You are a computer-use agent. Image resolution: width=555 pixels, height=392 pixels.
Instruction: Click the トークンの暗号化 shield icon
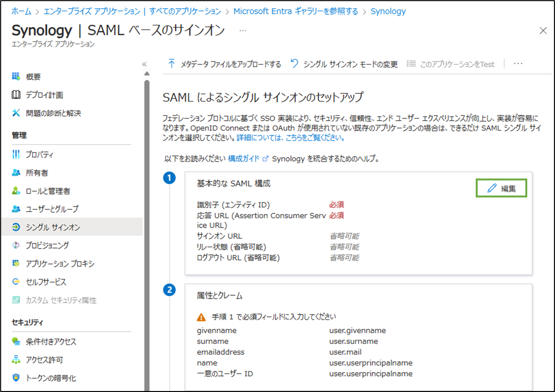click(x=16, y=378)
